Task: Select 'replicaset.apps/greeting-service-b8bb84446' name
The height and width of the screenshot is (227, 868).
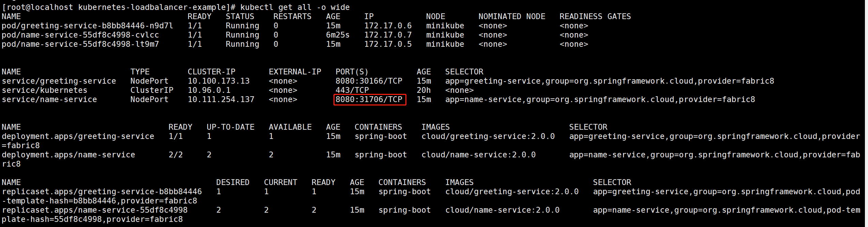Action: (x=102, y=191)
